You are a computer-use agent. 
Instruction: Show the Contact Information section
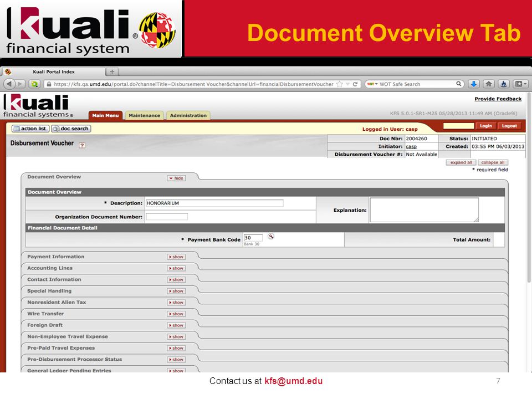[176, 280]
